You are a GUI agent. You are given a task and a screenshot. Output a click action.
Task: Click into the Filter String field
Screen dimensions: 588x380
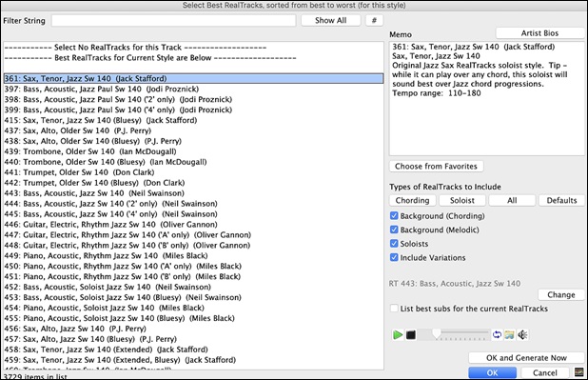(x=173, y=21)
